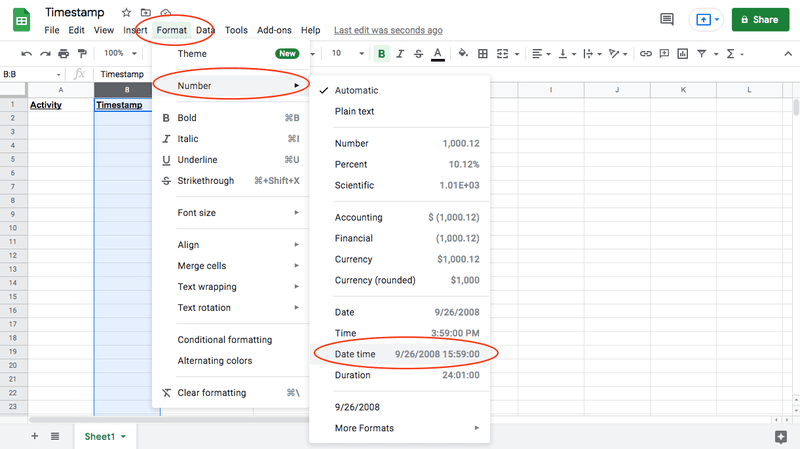Click the Undo icon in toolbar
This screenshot has width=800, height=449.
27,54
